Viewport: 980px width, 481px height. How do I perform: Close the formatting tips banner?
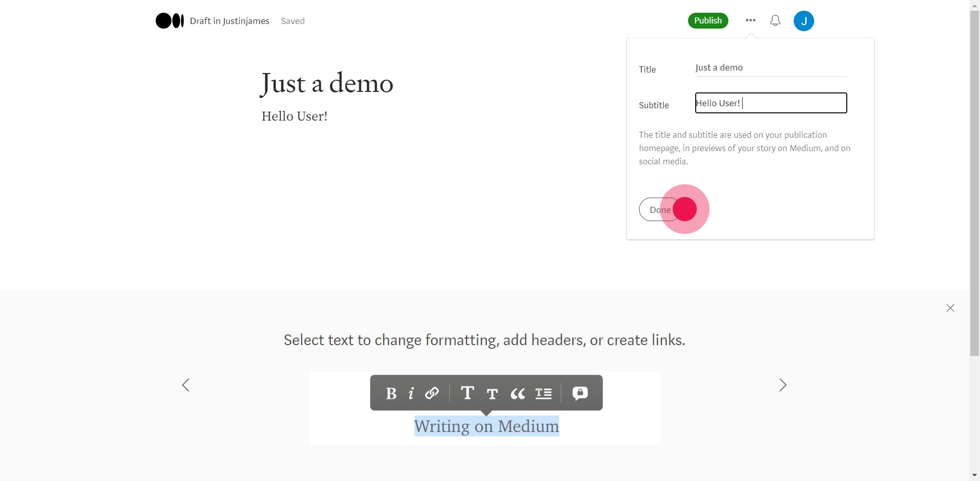point(950,308)
